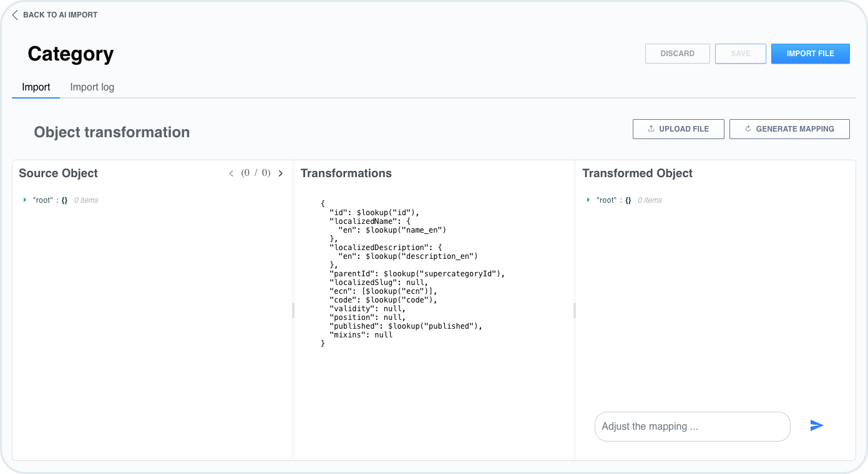868x474 pixels.
Task: Open BACK TO AI IMPORT navigation link
Action: (x=60, y=14)
